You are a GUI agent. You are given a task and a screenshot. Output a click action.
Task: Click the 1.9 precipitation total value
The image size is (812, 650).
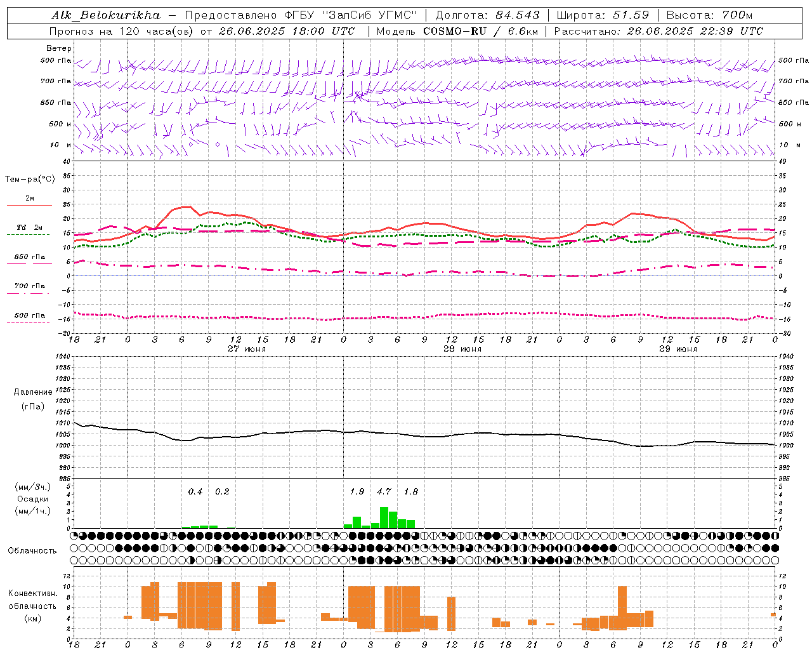357,491
